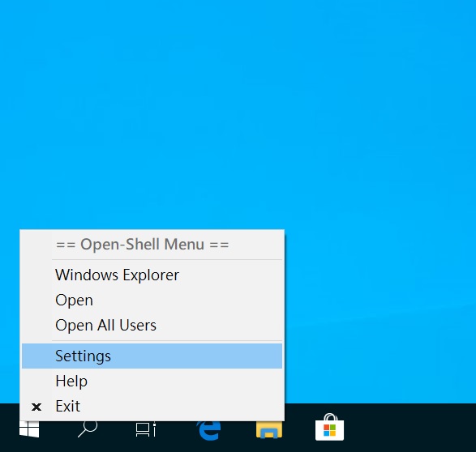Launch the Microsoft Store taskbar icon
476x452 pixels.
(x=330, y=427)
